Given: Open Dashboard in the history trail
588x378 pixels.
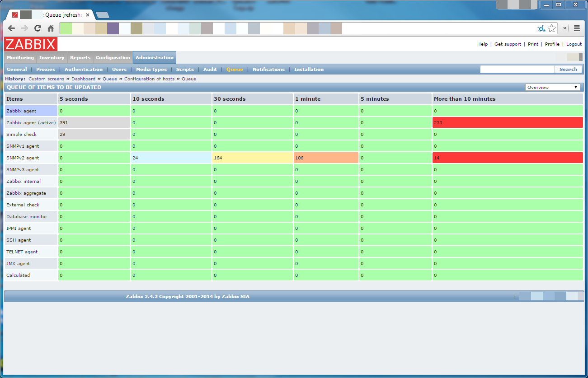Looking at the screenshot, I should pos(84,79).
